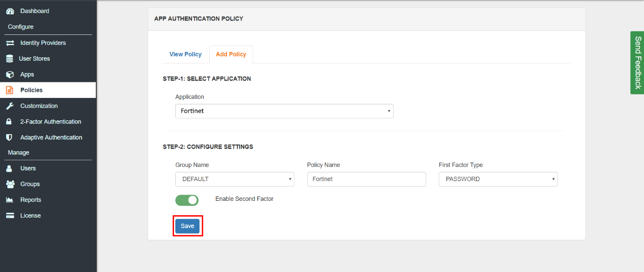The image size is (644, 272).
Task: Click the License card icon
Action: point(10,216)
